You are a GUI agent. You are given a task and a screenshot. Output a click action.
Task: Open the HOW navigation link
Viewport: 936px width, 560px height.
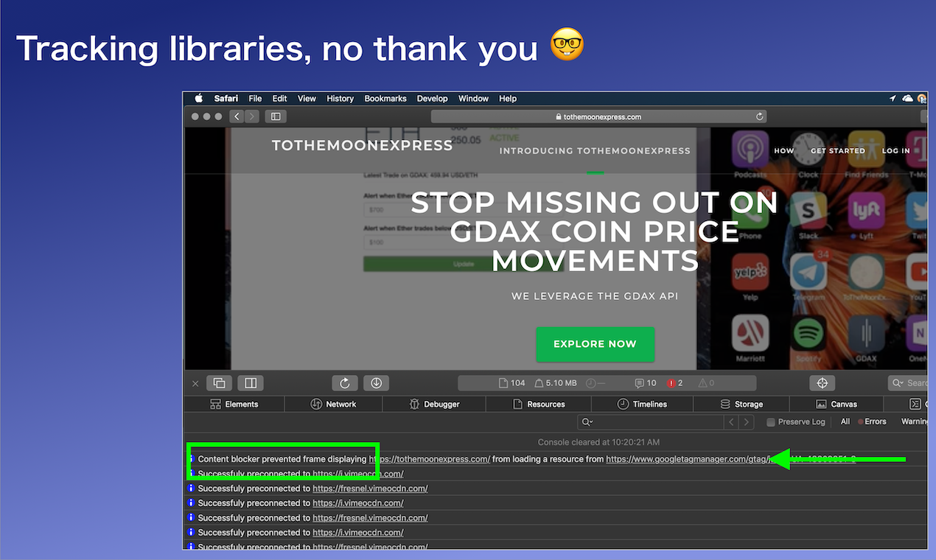[x=783, y=151]
